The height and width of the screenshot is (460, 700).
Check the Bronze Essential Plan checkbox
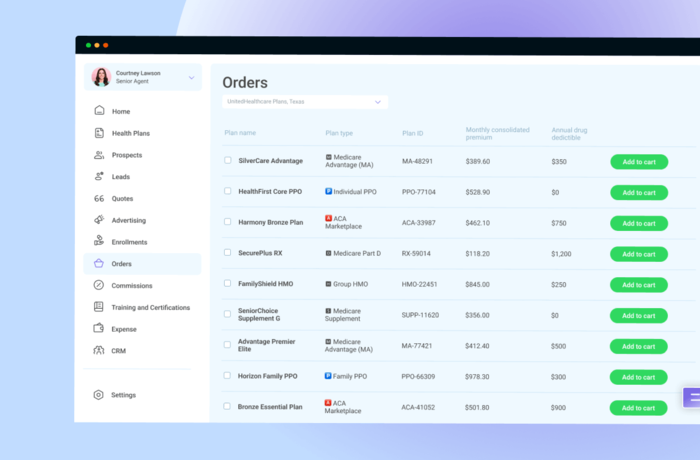pos(227,406)
